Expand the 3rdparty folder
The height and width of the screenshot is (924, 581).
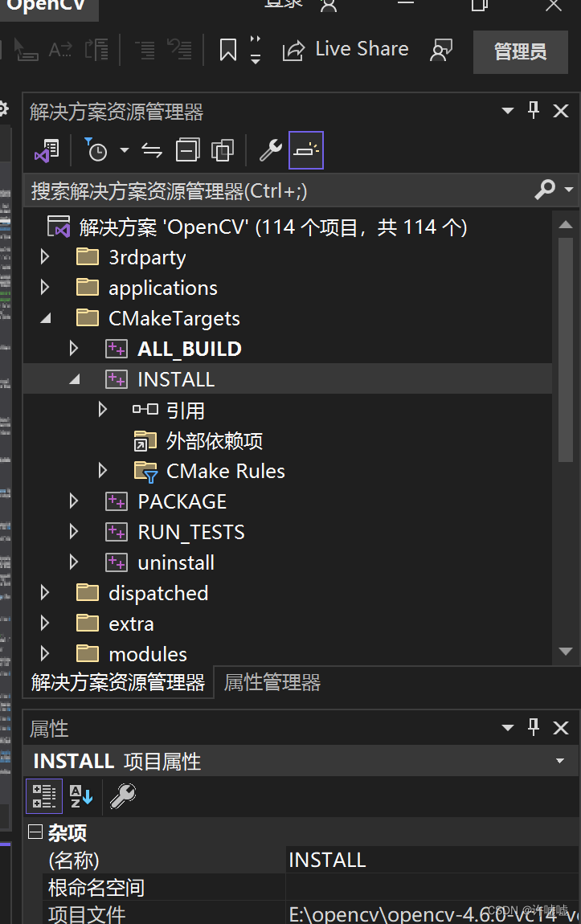point(45,256)
